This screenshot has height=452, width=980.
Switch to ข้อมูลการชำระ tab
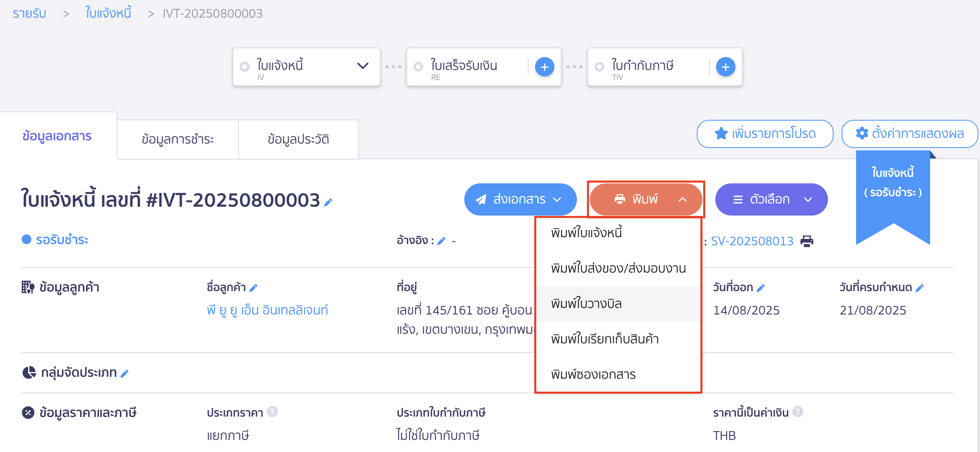click(x=178, y=139)
